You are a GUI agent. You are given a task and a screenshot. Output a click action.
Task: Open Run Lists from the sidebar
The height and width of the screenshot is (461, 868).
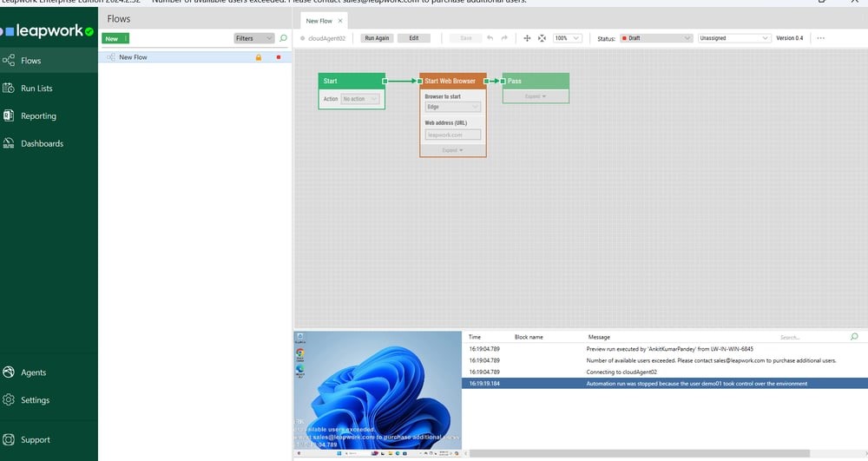[x=36, y=89]
